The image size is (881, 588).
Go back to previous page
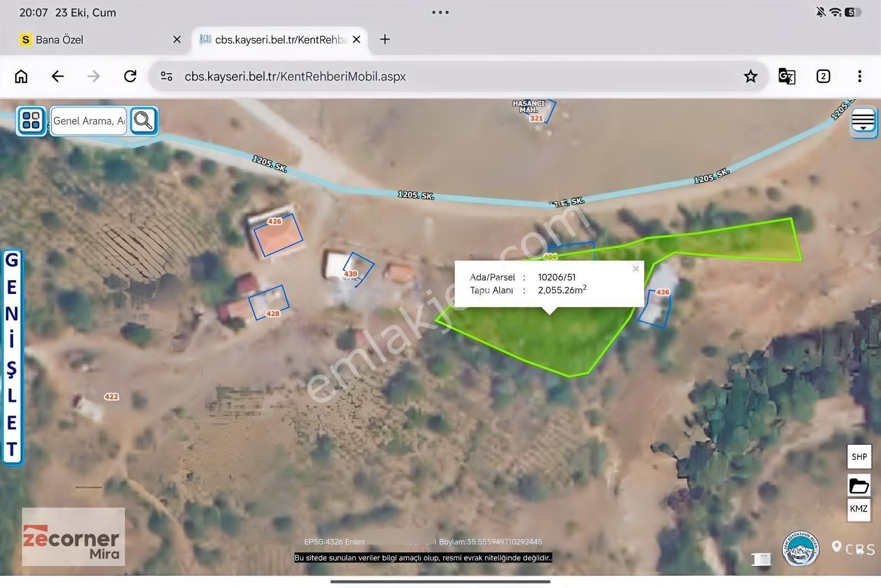57,76
